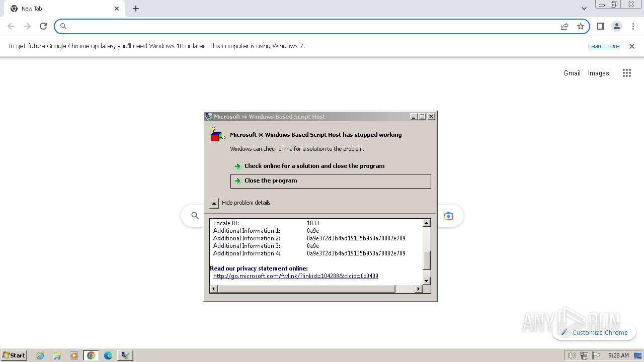Open Chrome three-dot menu

pyautogui.click(x=633, y=26)
